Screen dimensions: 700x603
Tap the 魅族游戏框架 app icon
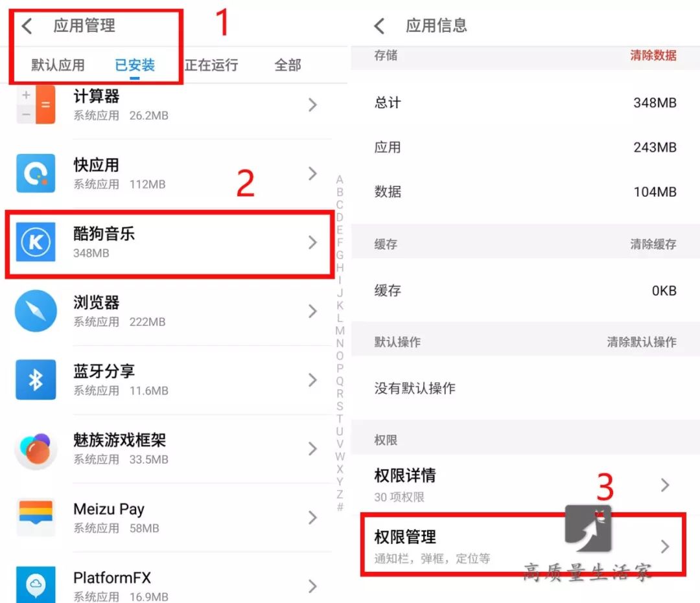click(x=36, y=449)
